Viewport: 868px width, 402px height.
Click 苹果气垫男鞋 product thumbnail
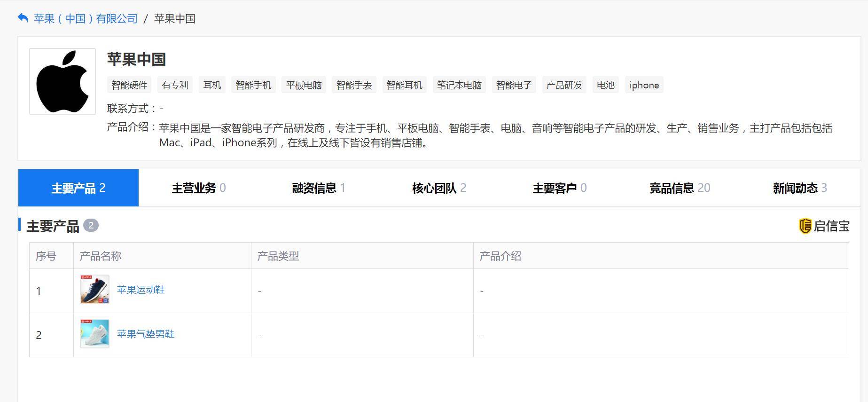[x=94, y=333]
